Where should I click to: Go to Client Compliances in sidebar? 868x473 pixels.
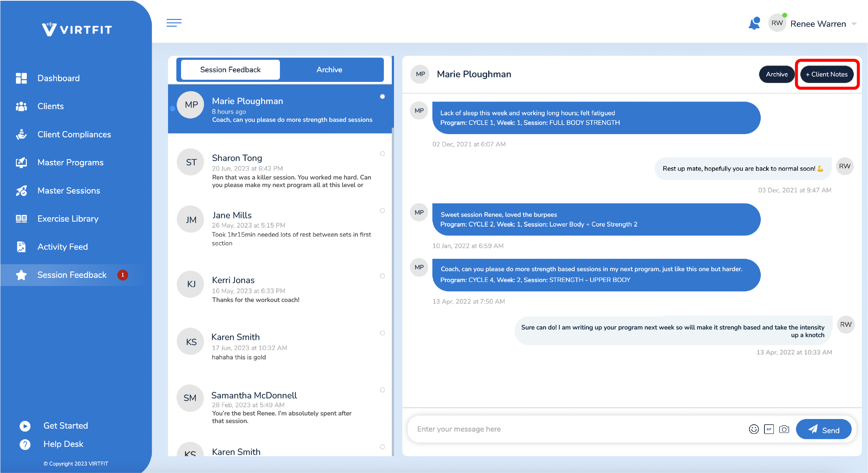(74, 134)
